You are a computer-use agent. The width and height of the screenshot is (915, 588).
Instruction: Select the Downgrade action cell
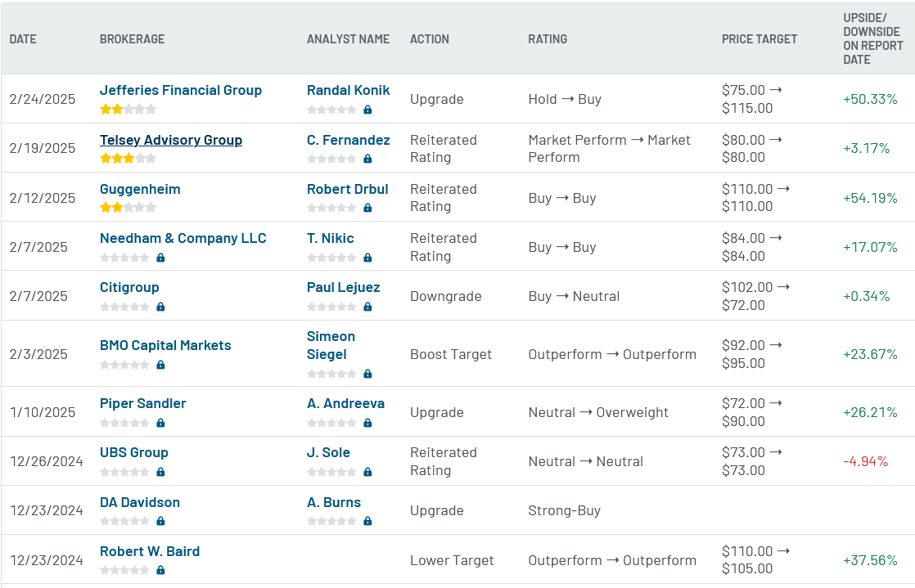446,296
